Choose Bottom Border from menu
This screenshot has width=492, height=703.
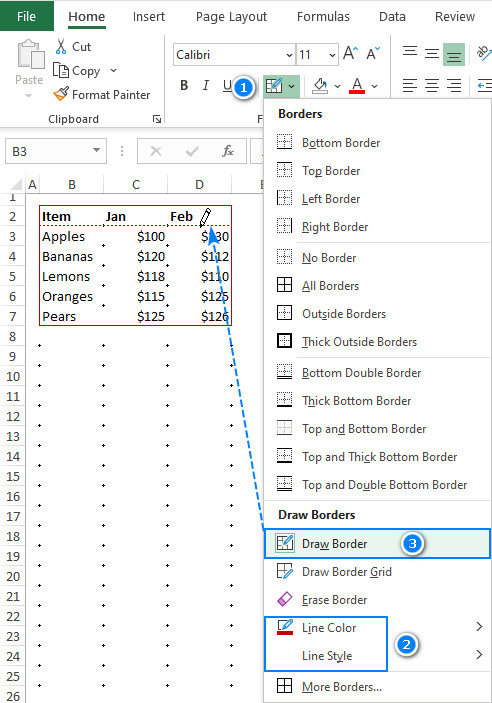(376, 143)
